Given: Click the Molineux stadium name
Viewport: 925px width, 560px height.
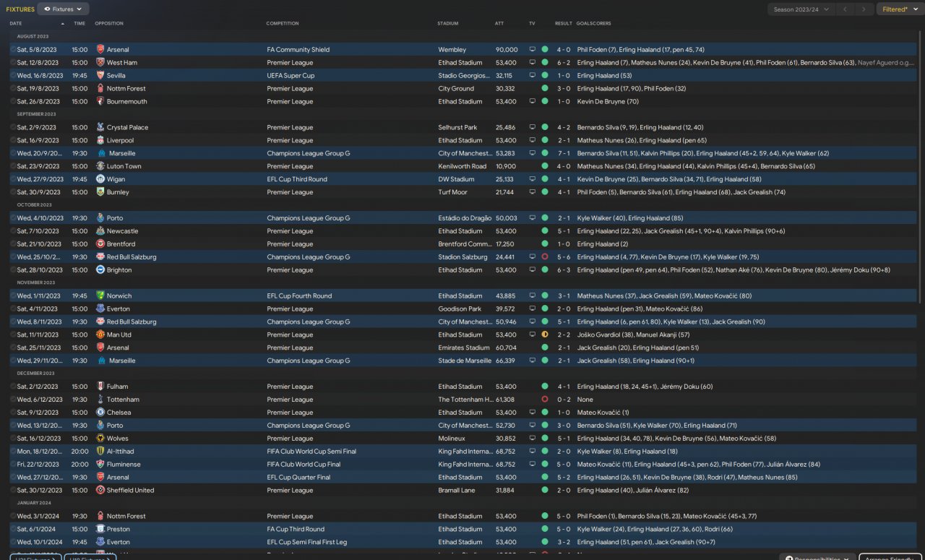Looking at the screenshot, I should point(451,439).
